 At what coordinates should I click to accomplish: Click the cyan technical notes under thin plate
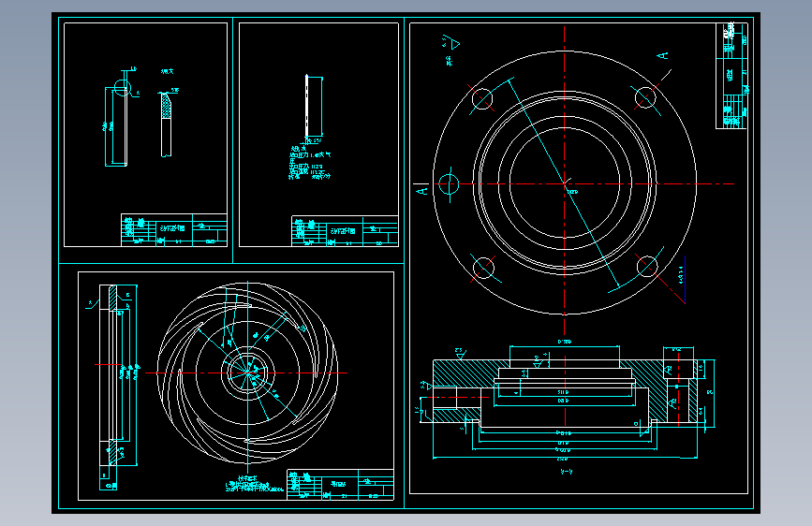[x=310, y=163]
